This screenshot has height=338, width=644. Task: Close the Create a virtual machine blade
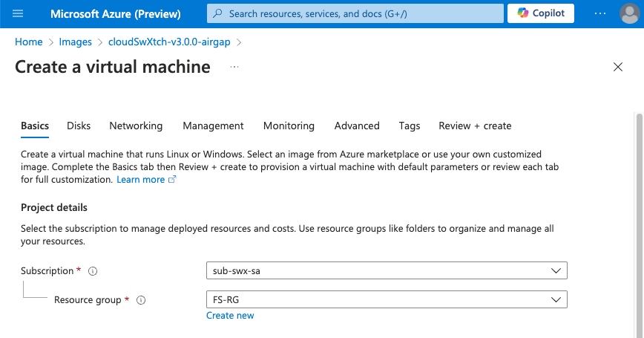(618, 67)
